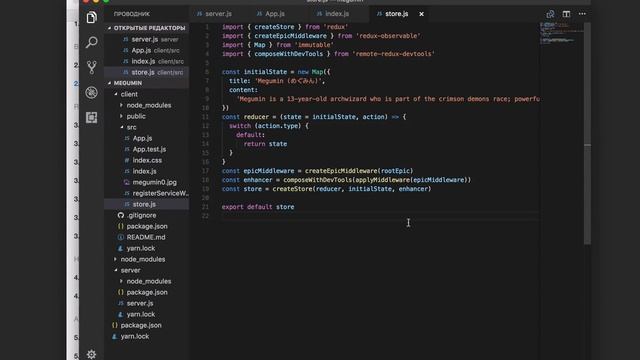Open the root yarn.lock file
640x360 pixels.
pyautogui.click(x=147, y=337)
